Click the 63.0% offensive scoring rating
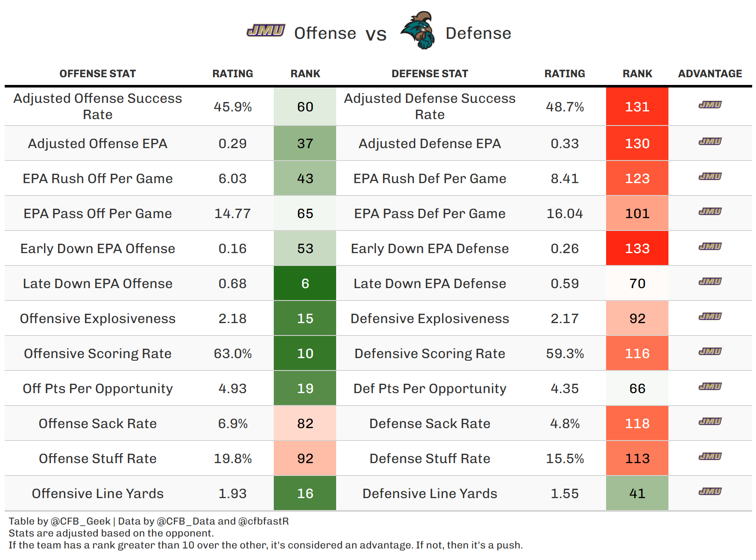The height and width of the screenshot is (560, 756). pos(233,354)
